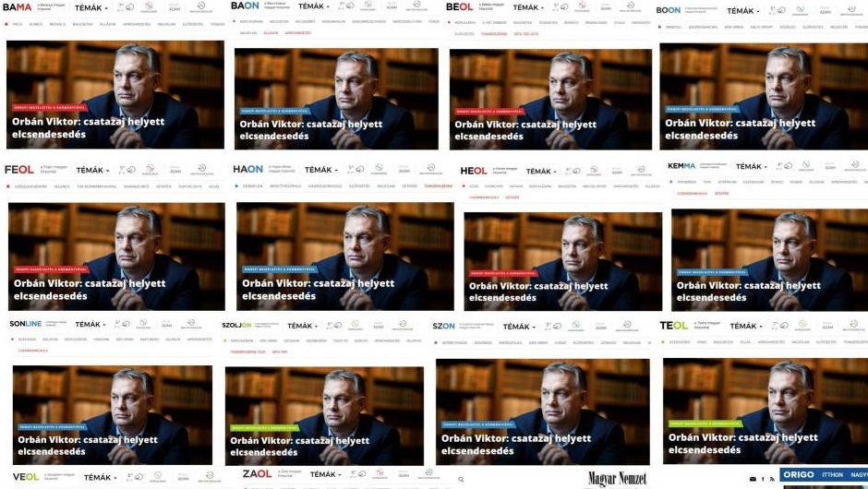Click the sign-in icon in FEOL header
868x489 pixels.
coord(202,169)
